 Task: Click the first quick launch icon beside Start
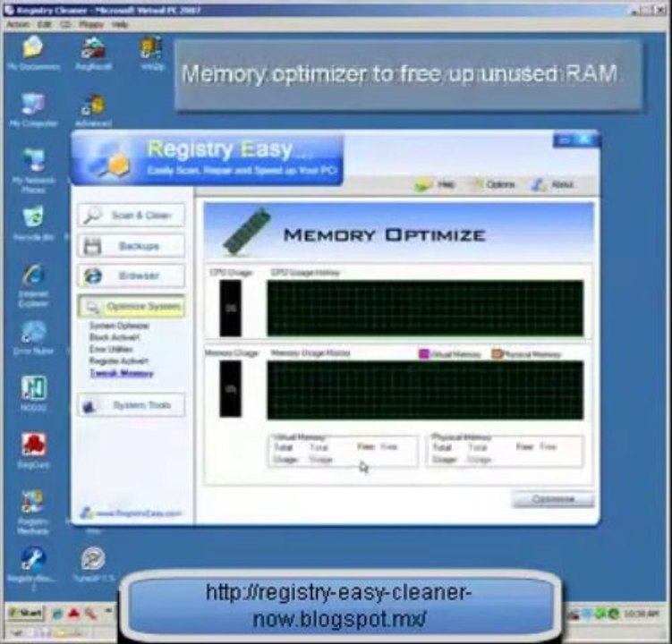(x=57, y=614)
